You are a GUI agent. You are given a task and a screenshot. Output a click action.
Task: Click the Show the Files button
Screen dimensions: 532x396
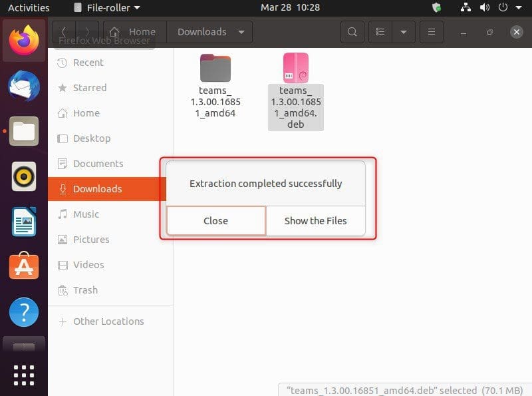pos(315,221)
